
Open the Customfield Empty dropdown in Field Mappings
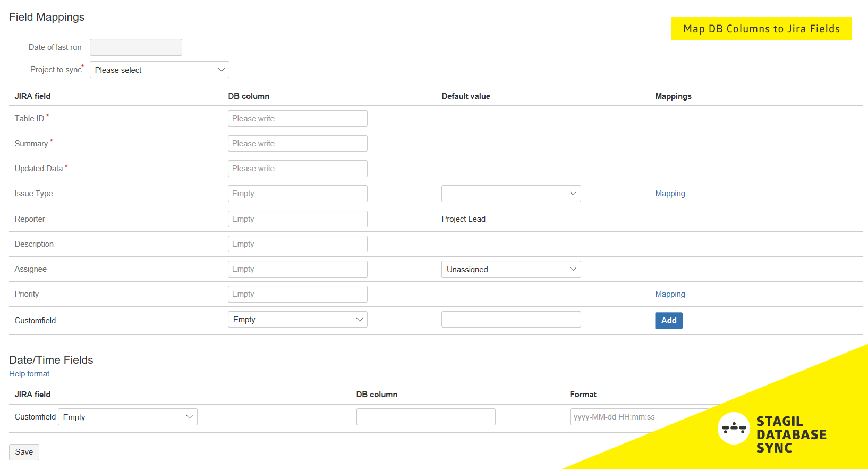297,319
